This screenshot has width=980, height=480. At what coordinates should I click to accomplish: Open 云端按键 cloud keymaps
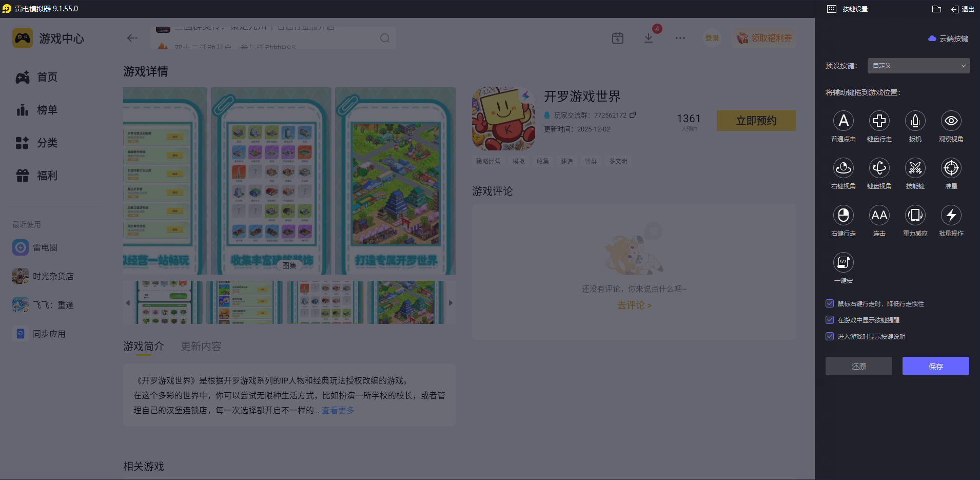coord(948,39)
